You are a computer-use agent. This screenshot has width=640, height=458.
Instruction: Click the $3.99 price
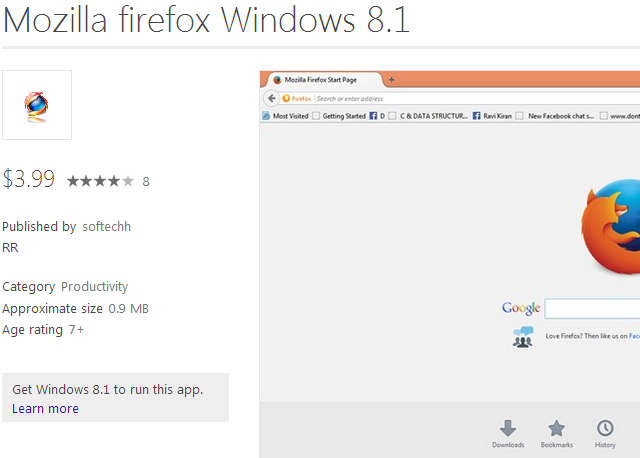(29, 179)
